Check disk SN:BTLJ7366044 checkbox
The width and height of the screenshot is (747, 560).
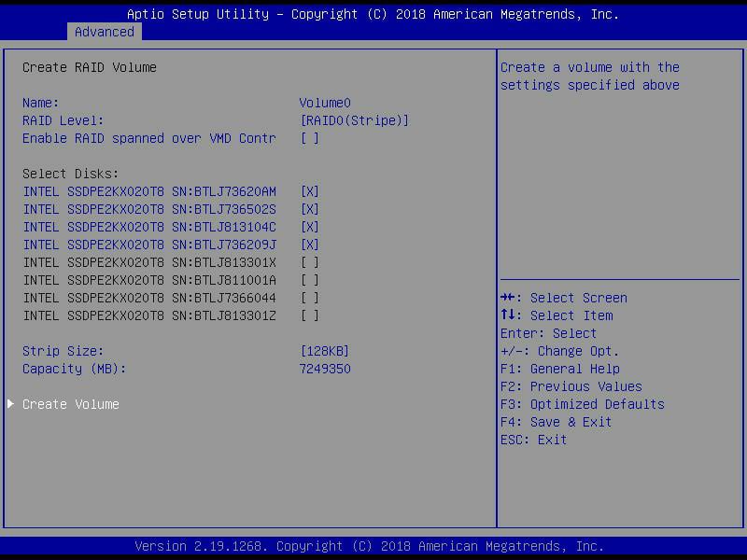310,298
